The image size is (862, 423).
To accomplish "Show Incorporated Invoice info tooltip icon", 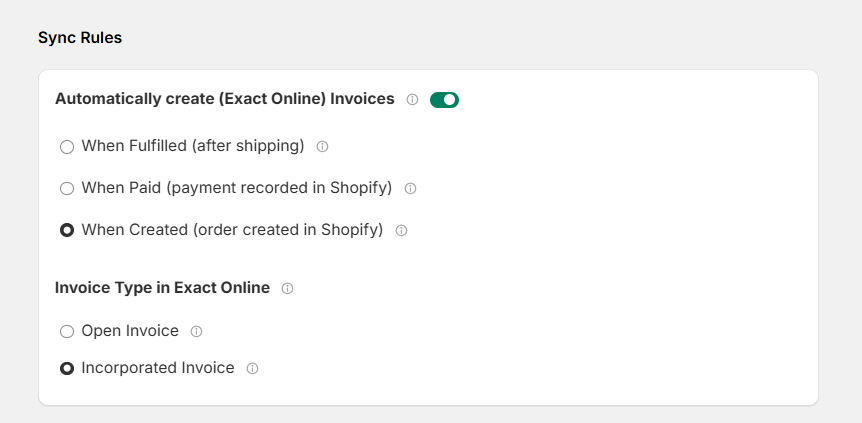I will click(x=252, y=369).
